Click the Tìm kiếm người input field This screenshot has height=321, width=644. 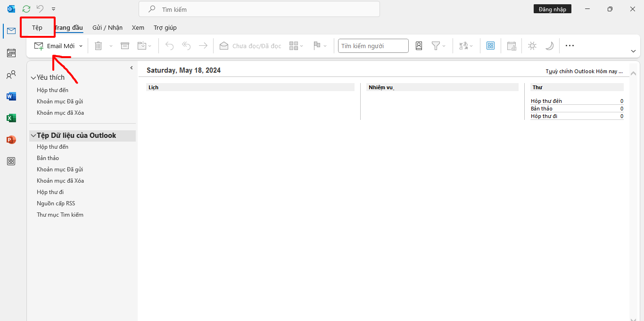[373, 46]
